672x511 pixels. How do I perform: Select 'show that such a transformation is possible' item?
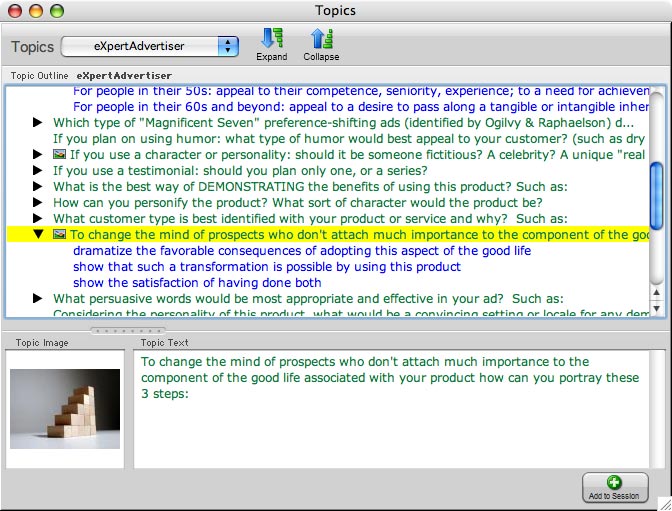tap(266, 267)
